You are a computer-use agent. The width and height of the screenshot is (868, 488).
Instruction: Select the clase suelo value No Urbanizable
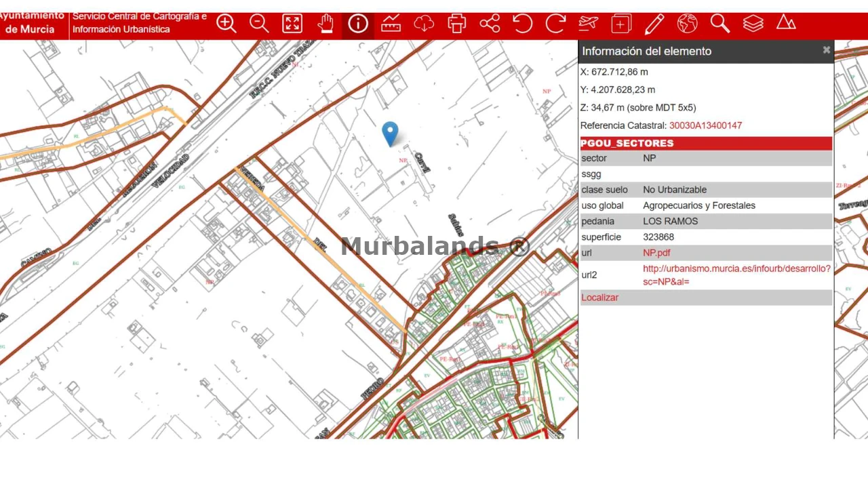pyautogui.click(x=675, y=190)
